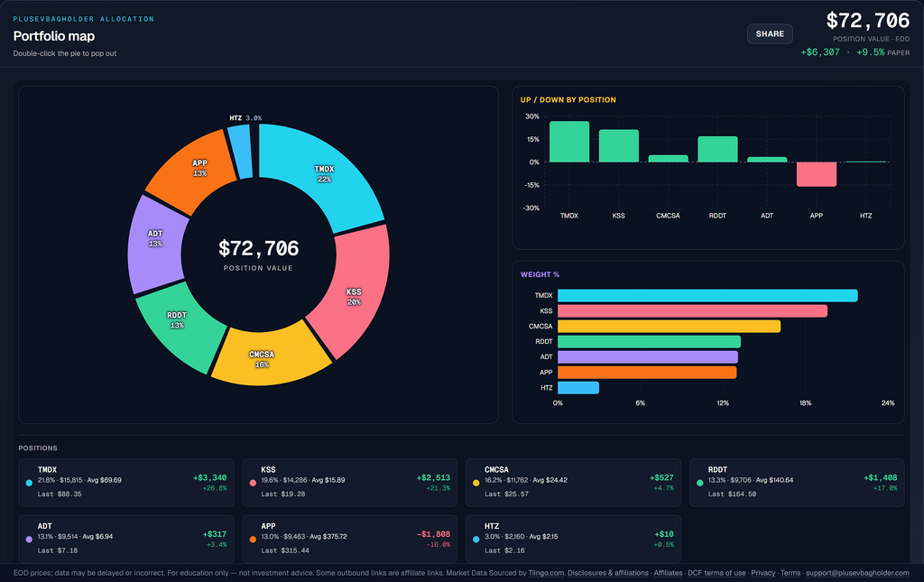Open Disclosures & affiliations link
924x582 pixels.
point(607,573)
